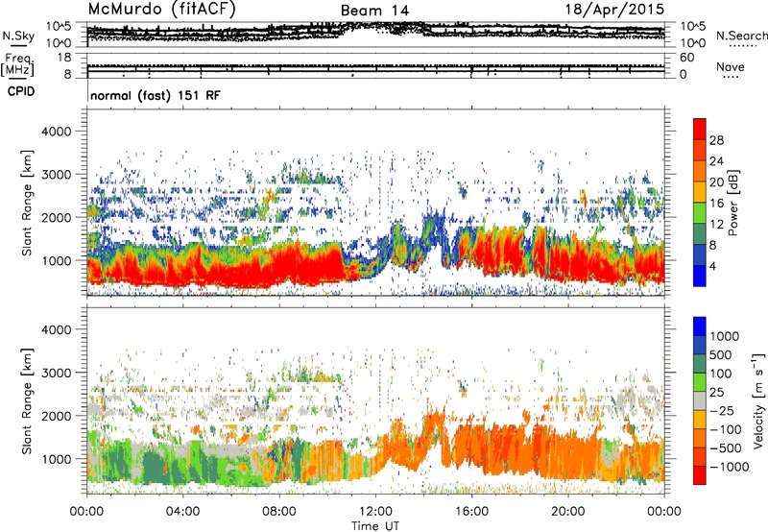Screen dimensions: 768x532
Task: Click 'Slant Range [km]' label of power panel
Action: click(27, 203)
